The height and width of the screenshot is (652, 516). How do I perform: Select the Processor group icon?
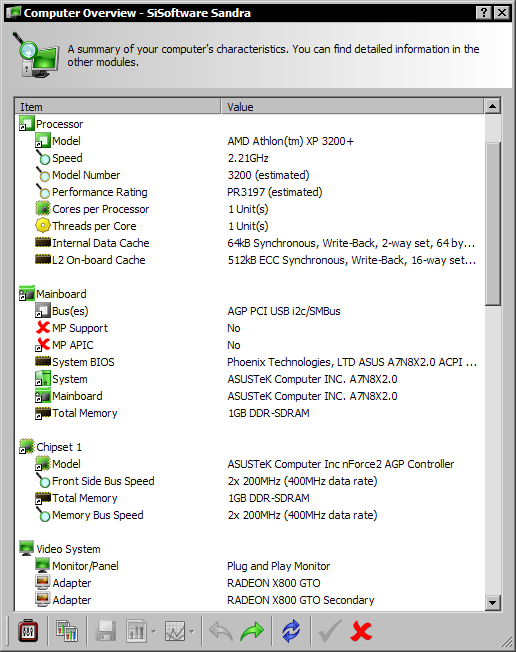coord(27,123)
